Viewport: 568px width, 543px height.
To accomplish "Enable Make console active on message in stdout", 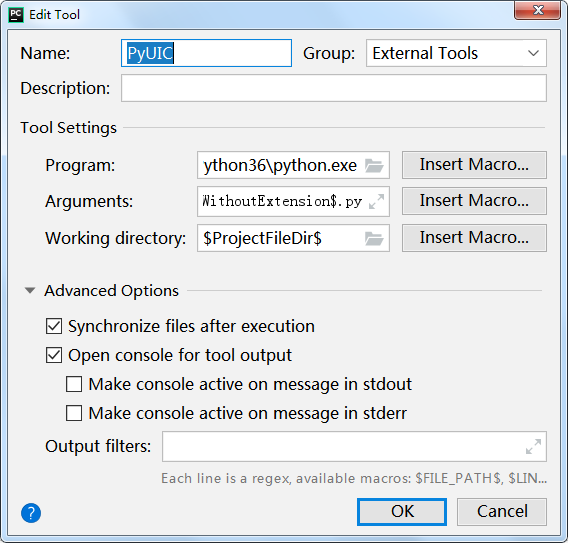I will [x=74, y=384].
